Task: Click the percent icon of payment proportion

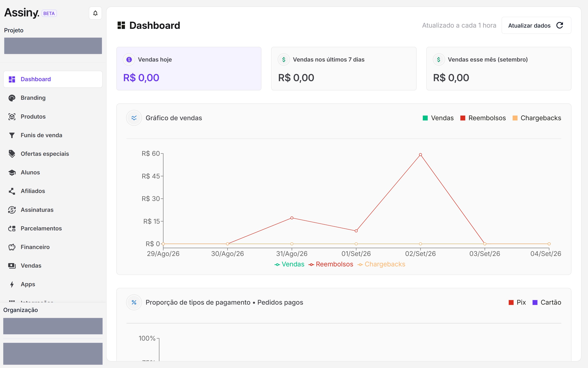Action: 134,303
